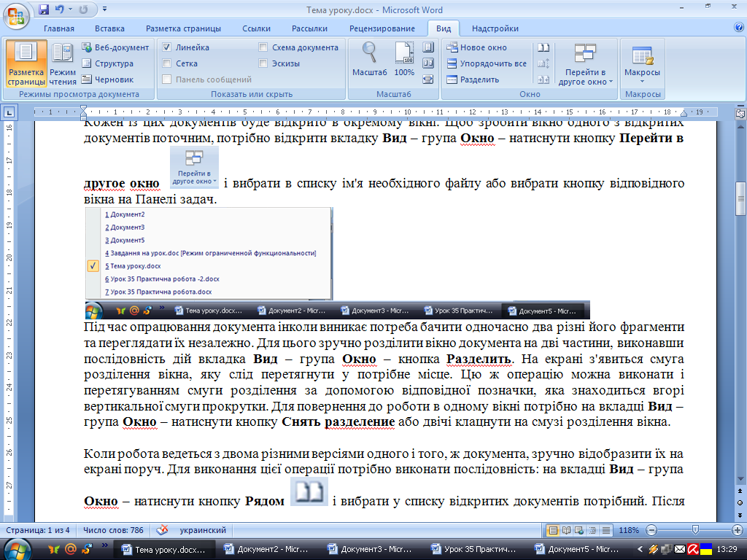Select Web Layout status view button
The width and height of the screenshot is (747, 560).
coord(579,530)
